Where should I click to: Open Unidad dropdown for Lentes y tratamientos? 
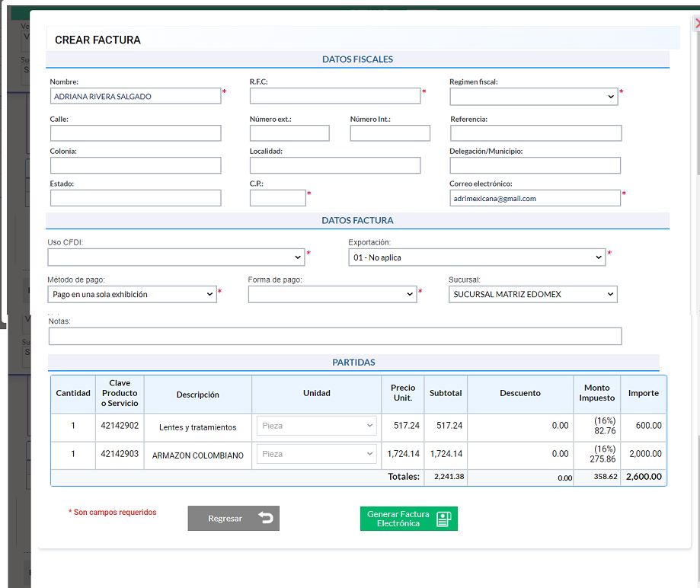point(317,426)
